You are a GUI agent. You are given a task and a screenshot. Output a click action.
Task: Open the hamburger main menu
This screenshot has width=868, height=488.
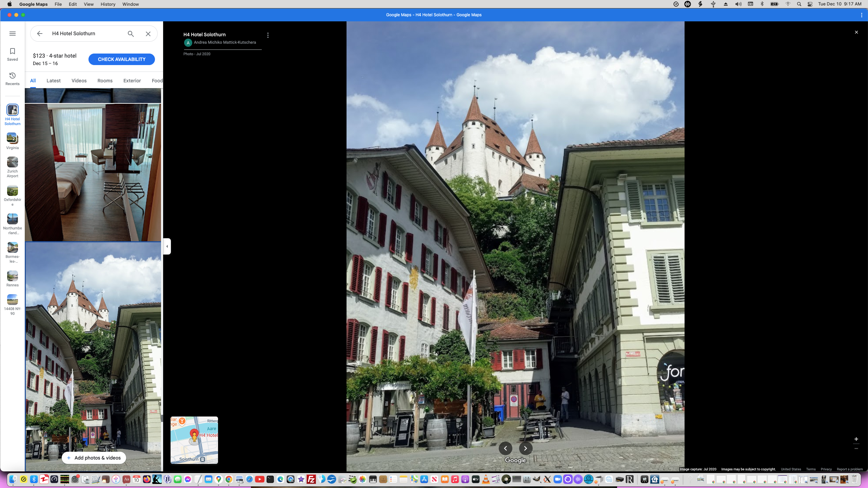pyautogui.click(x=13, y=34)
